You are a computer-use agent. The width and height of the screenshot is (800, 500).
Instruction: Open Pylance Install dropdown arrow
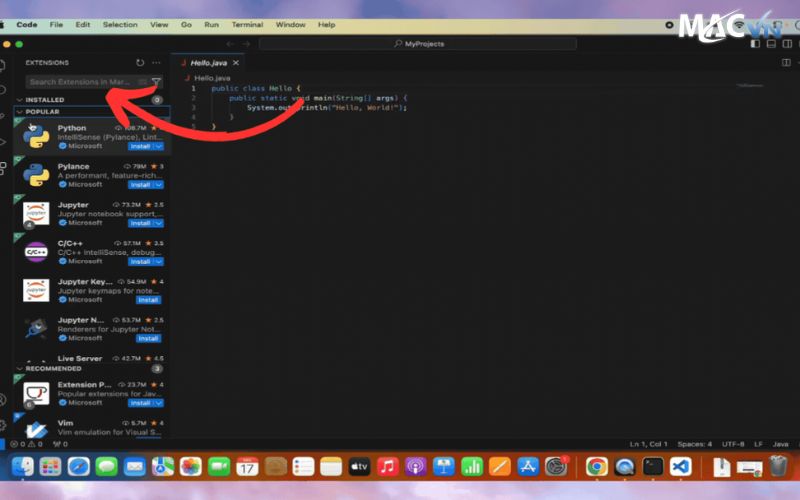pyautogui.click(x=159, y=185)
